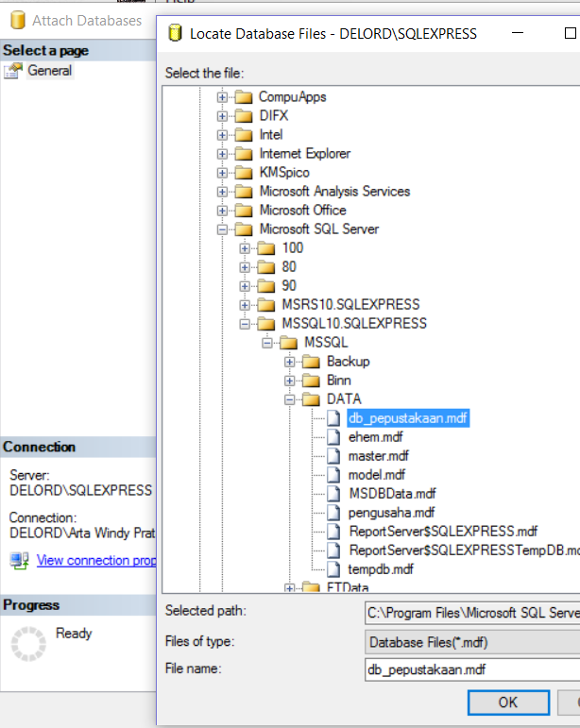Expand the KMSpico folder node

[222, 173]
